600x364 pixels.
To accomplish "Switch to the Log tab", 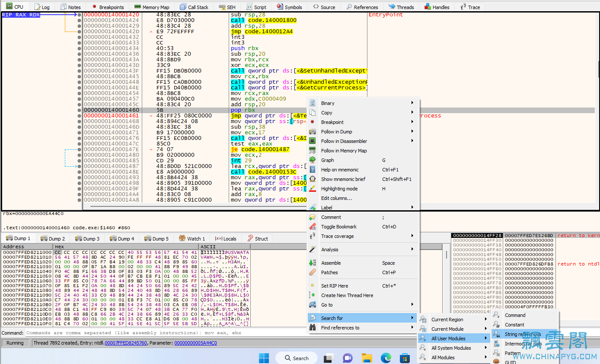I will 41,7.
